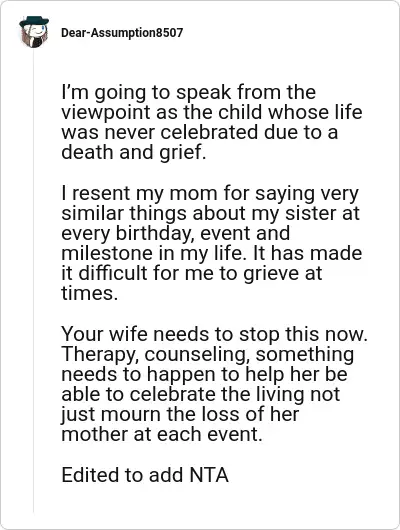Viewport: 400px width, 530px height.
Task: Open the Dear-Assumption8507 avatar icon
Action: tap(34, 32)
